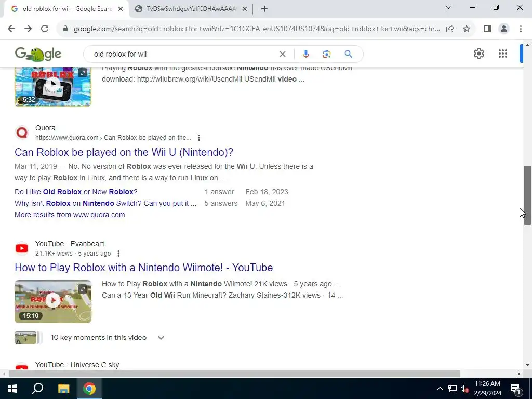Viewport: 532px width, 399px height.
Task: Submit search with magnifying glass icon
Action: click(x=348, y=54)
